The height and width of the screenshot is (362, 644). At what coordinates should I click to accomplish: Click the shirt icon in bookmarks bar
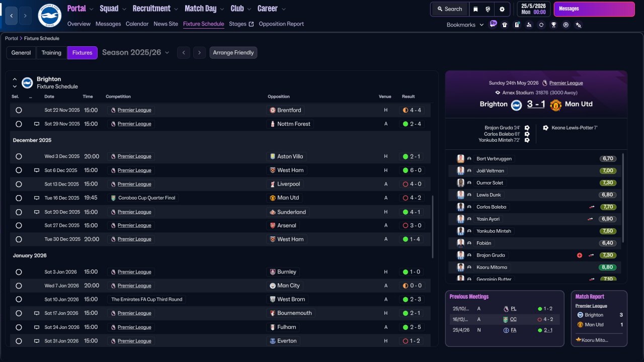[505, 25]
